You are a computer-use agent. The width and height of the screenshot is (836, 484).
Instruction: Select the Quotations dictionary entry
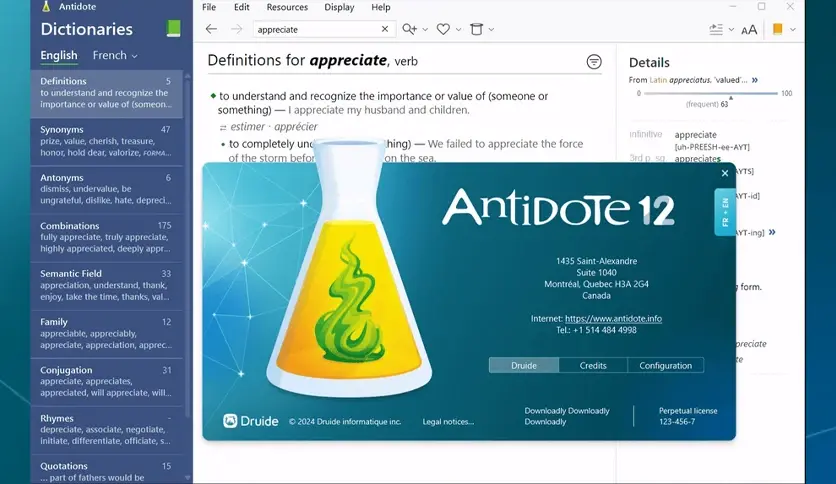click(106, 470)
